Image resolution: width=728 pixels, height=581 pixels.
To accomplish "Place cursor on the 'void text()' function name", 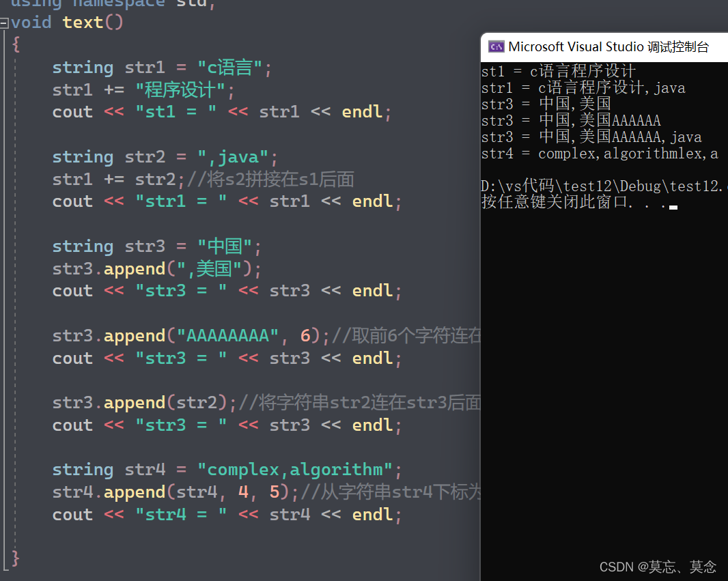I will [82, 23].
